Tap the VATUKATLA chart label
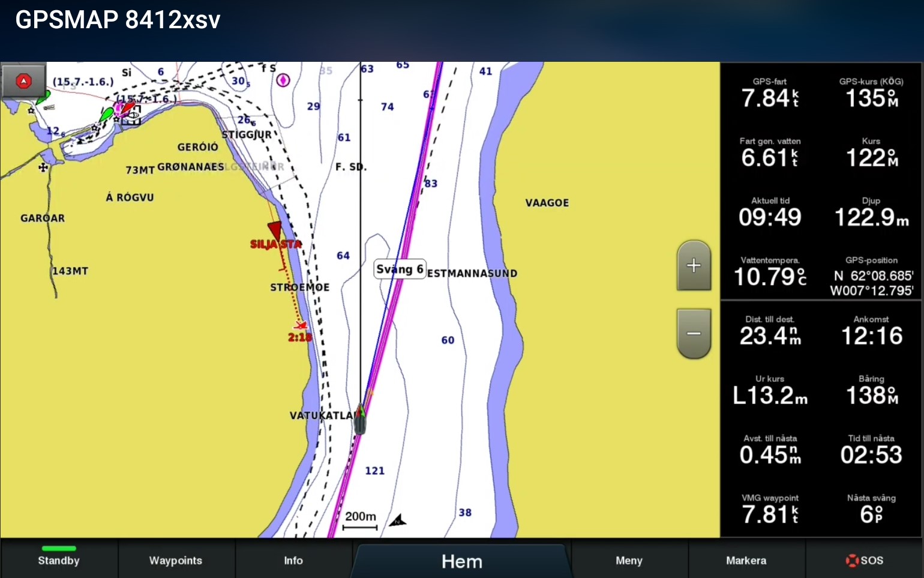Screen dimensions: 924x578 322,415
